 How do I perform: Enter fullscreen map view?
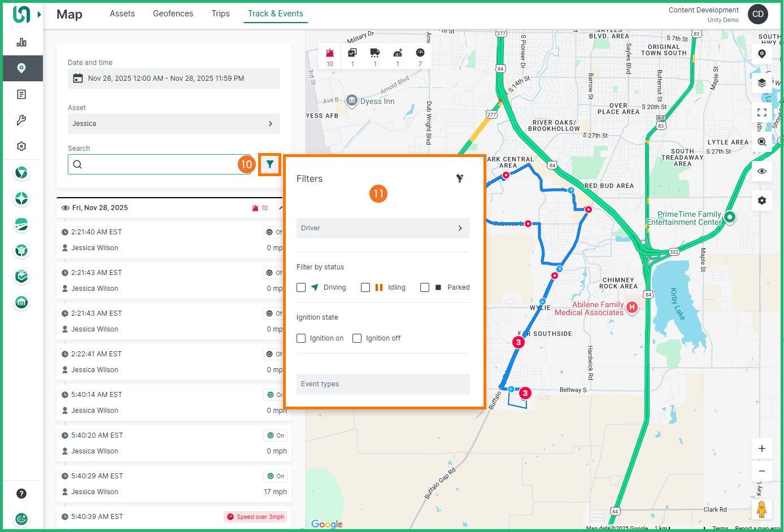click(761, 112)
